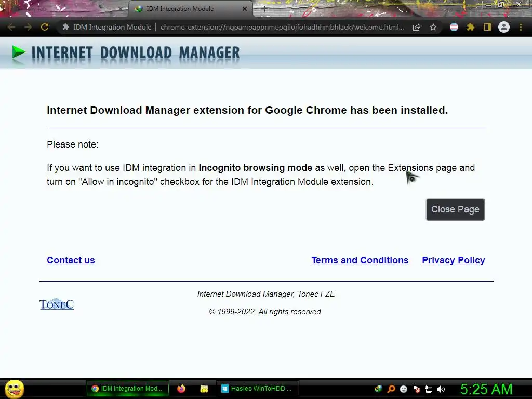Click the Close Page button

455,210
